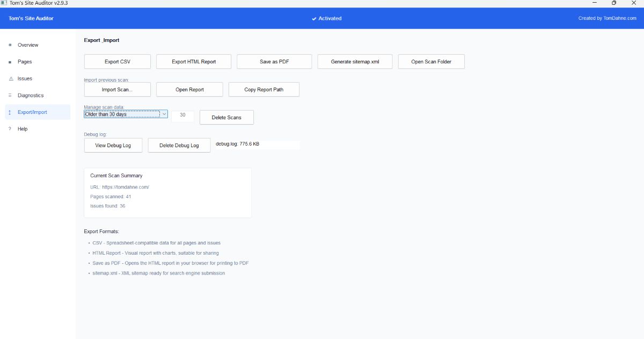Click the Pages square icon in sidebar
644x339 pixels.
click(9, 62)
